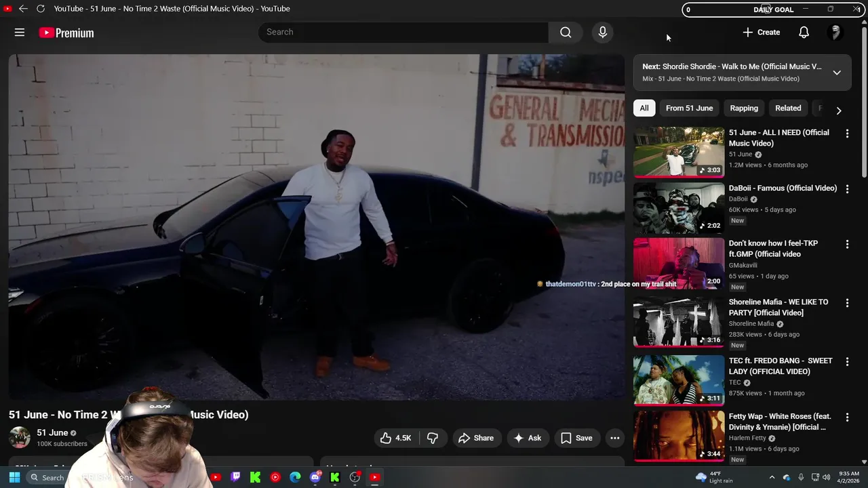Open options for Don't know how I feel-TKP

coord(847,244)
